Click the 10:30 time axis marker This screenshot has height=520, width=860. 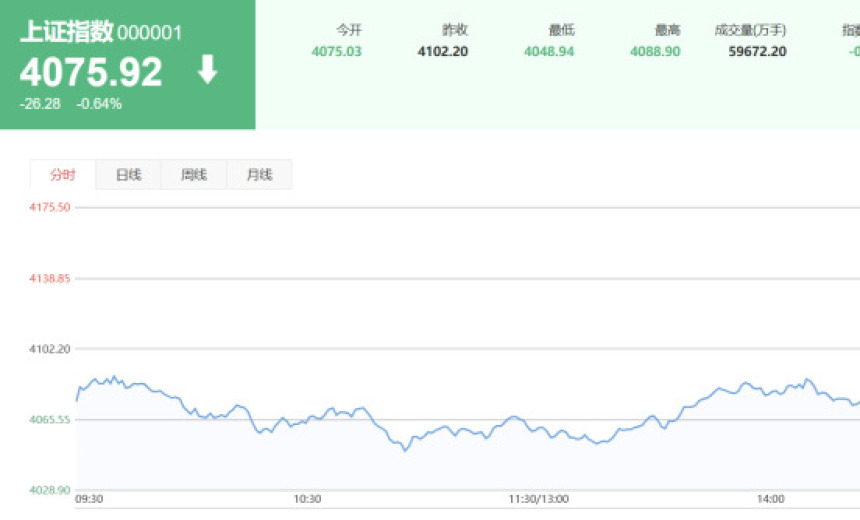click(x=307, y=499)
